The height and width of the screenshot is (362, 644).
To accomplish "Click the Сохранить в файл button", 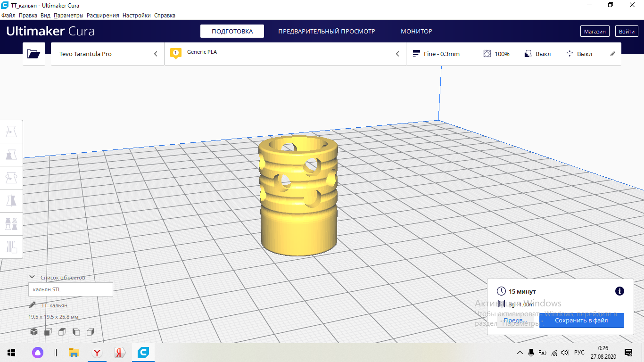I will [581, 321].
